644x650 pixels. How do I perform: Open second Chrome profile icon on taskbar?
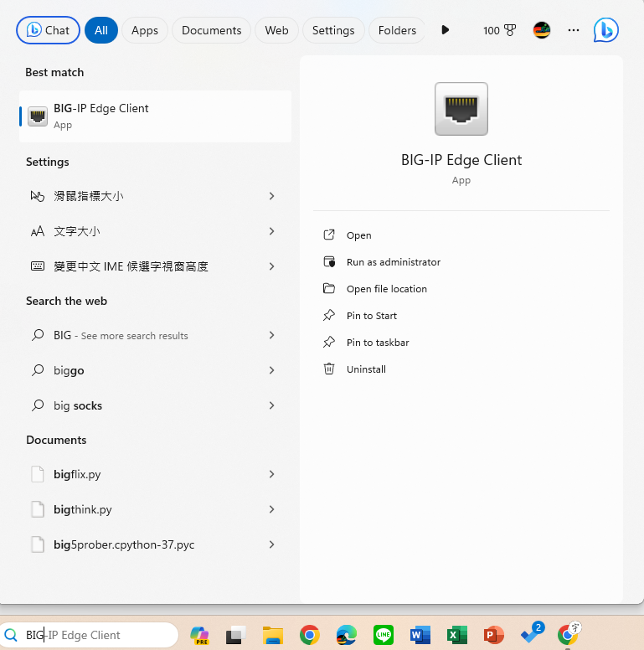569,634
